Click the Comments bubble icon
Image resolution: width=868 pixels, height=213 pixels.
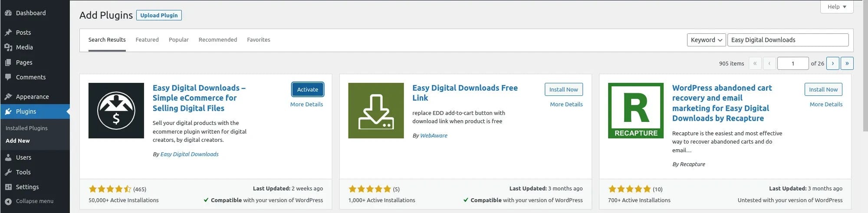tap(8, 77)
